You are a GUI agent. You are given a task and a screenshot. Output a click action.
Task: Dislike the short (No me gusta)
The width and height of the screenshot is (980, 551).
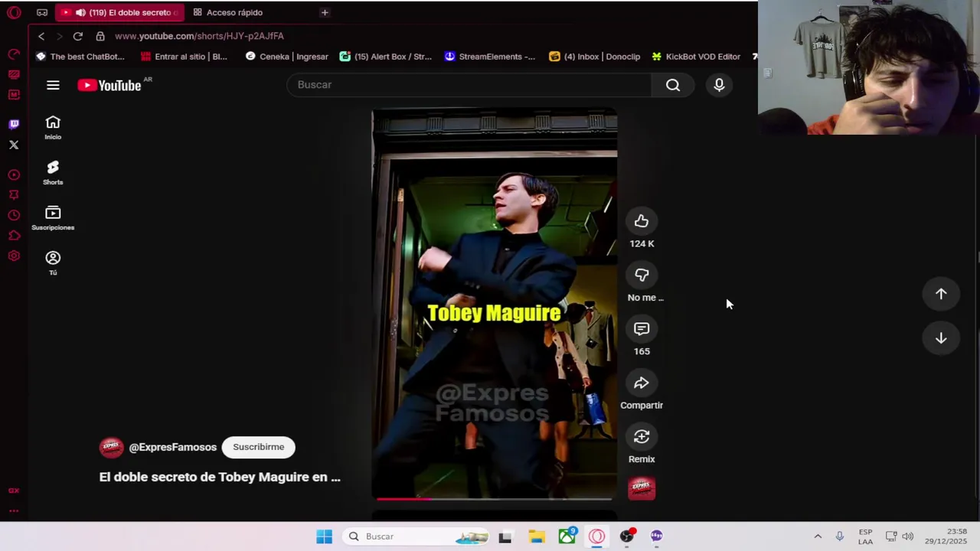pyautogui.click(x=642, y=275)
